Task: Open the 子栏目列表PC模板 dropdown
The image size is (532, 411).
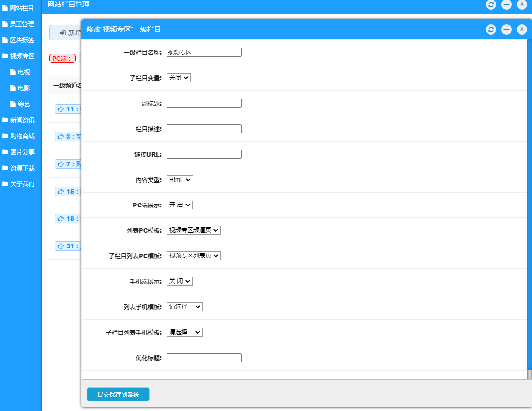Action: pos(194,256)
